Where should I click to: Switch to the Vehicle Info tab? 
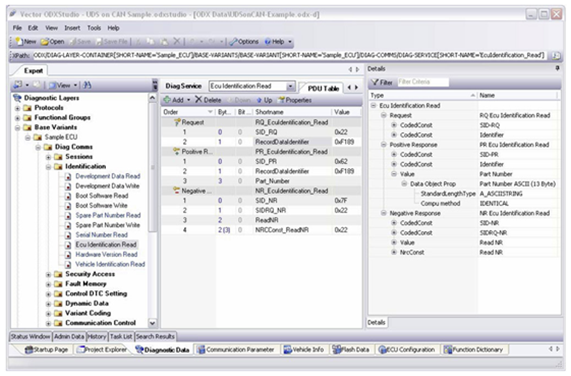304,350
